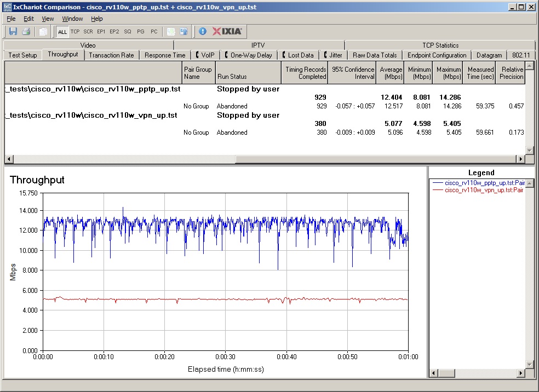Screen dimensions: 539x392
Task: Switch to the One-Way Delay tab
Action: pyautogui.click(x=248, y=55)
